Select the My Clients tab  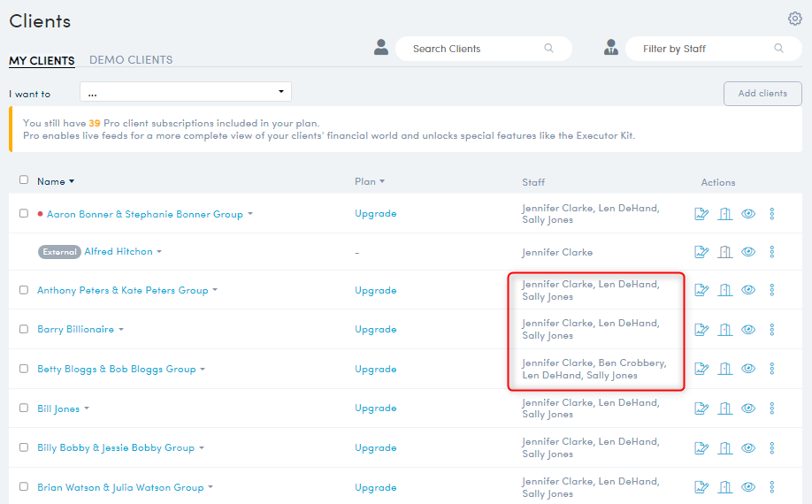tap(42, 60)
